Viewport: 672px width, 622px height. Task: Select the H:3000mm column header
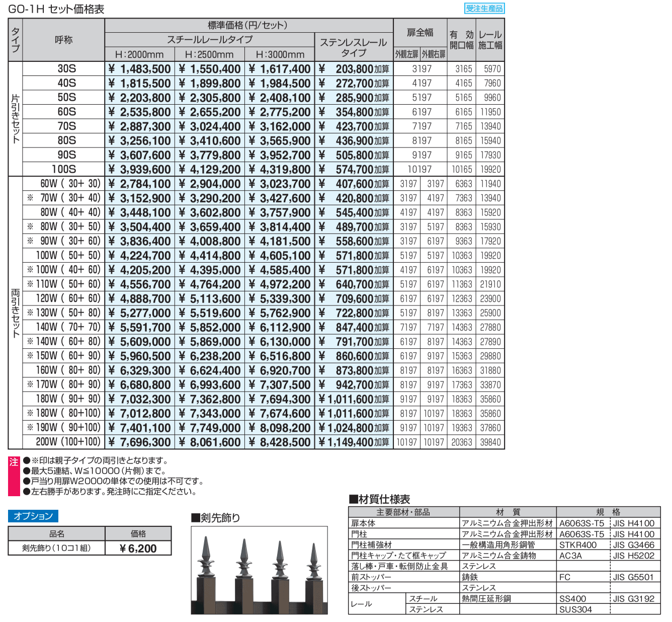pos(280,53)
